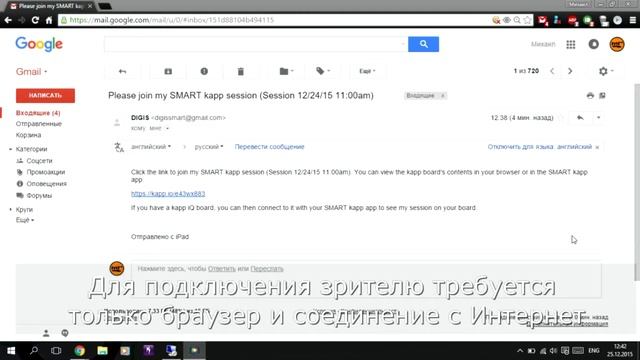The image size is (640, 360).
Task: Print the whole conversation
Action: pos(590,96)
